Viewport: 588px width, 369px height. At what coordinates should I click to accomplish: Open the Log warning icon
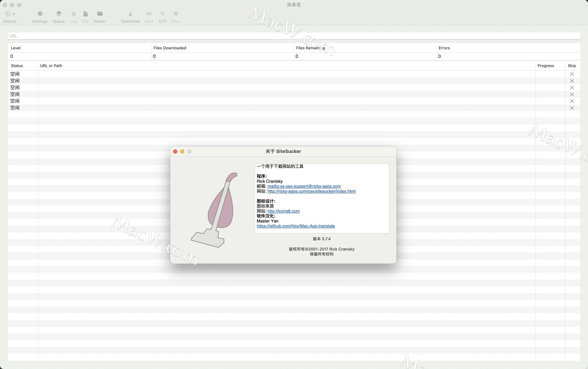[73, 14]
